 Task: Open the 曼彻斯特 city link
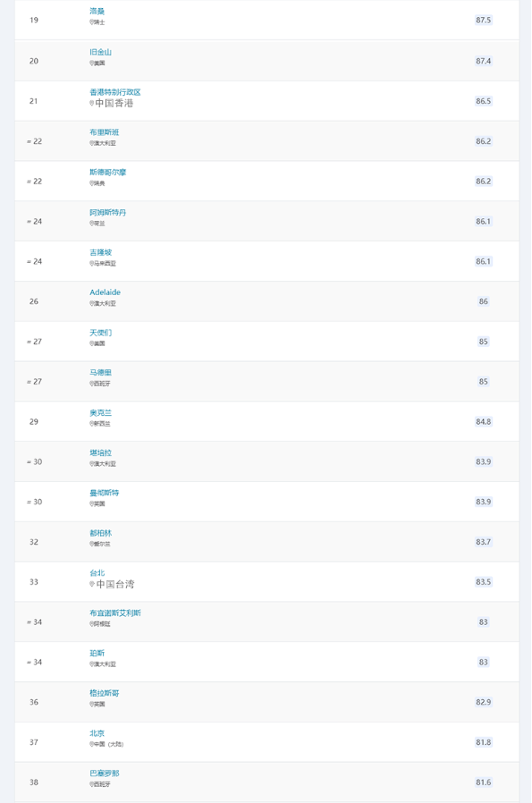pyautogui.click(x=105, y=493)
